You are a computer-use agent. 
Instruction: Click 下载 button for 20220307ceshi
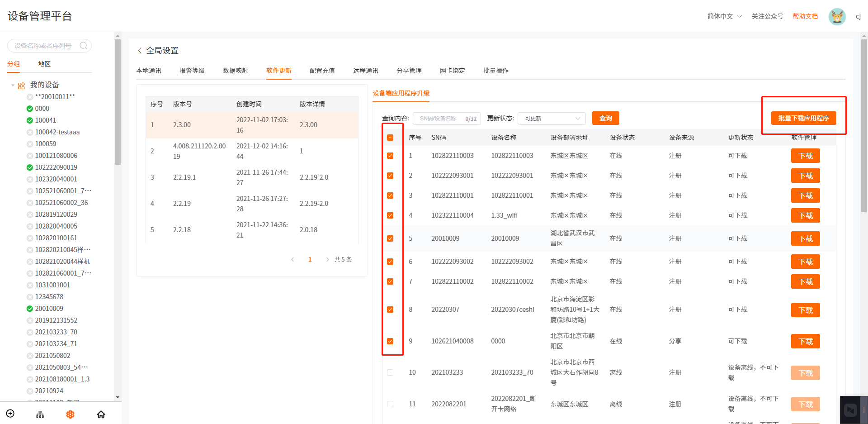coord(806,310)
